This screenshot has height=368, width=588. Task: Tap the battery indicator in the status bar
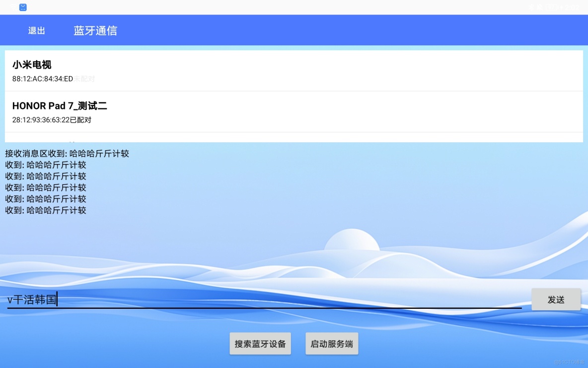click(552, 7)
